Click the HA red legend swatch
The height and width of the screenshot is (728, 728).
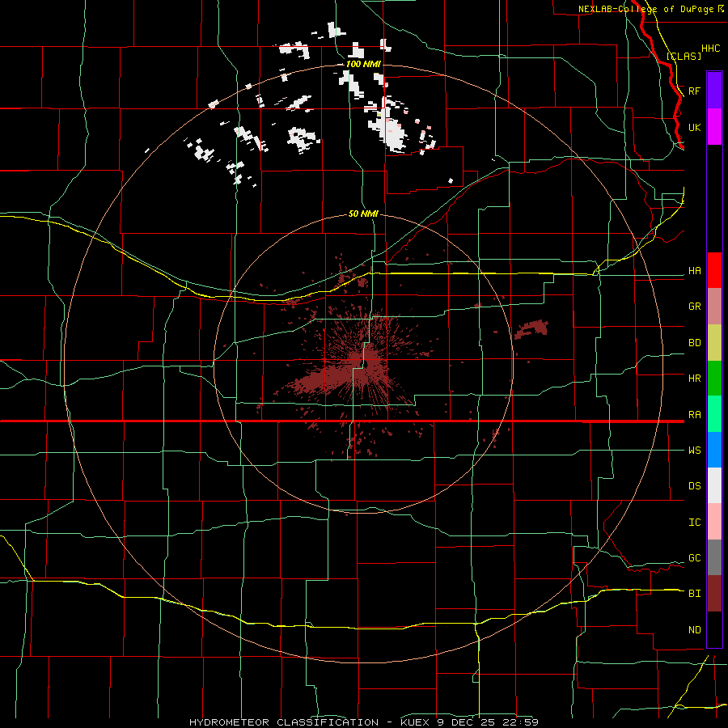[x=714, y=270]
